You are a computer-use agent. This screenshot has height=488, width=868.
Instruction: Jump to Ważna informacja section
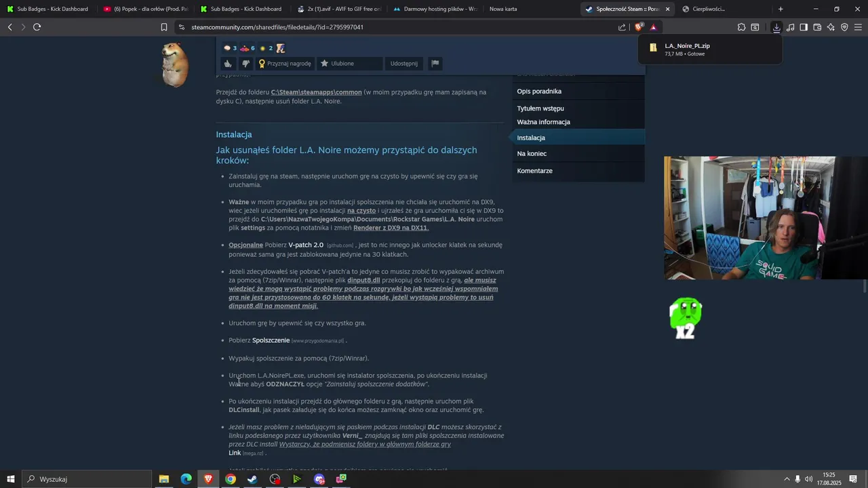[x=543, y=122]
